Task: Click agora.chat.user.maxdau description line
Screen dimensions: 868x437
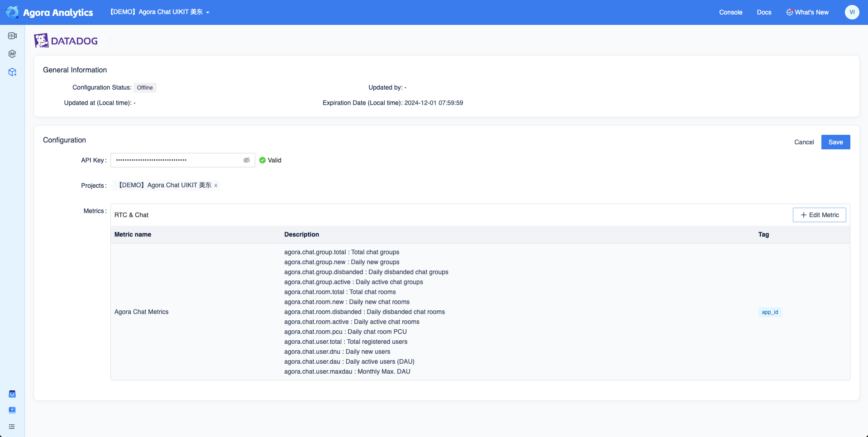Action: click(x=347, y=371)
